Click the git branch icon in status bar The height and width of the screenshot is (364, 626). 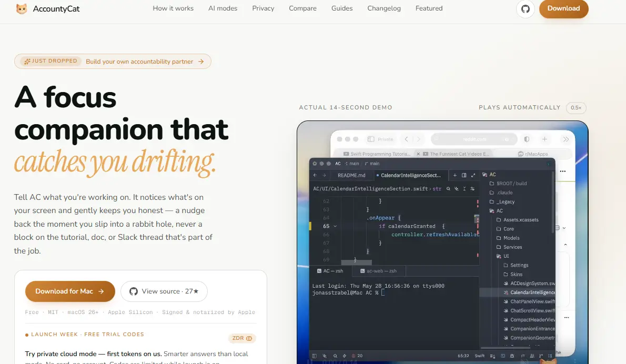tap(541, 356)
